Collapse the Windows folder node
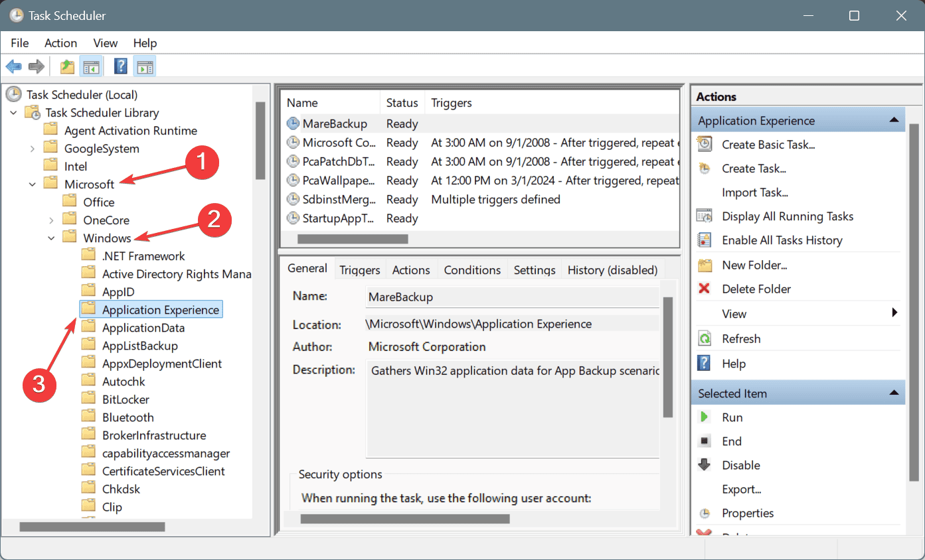 coord(51,238)
